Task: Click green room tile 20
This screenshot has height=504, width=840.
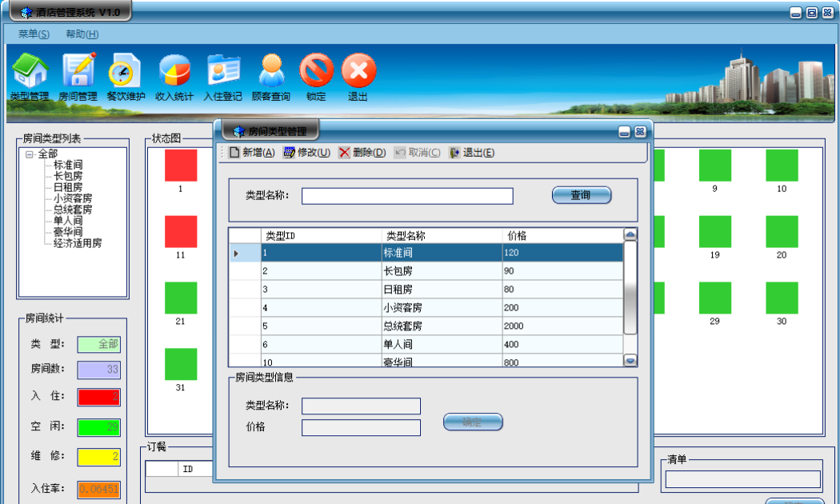Action: pos(782,231)
